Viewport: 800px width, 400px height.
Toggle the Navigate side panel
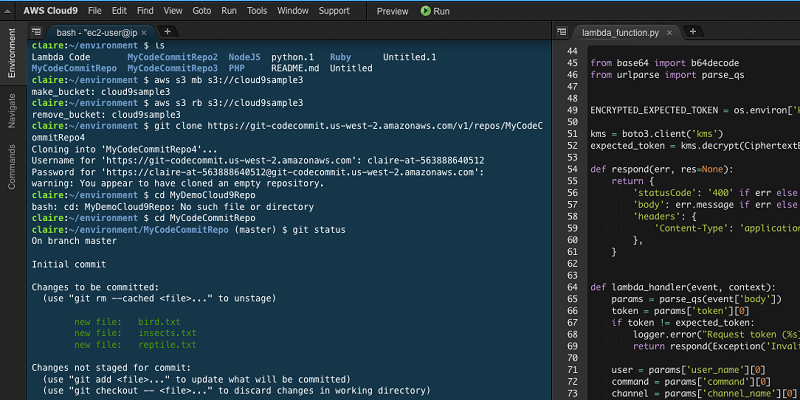[x=12, y=110]
